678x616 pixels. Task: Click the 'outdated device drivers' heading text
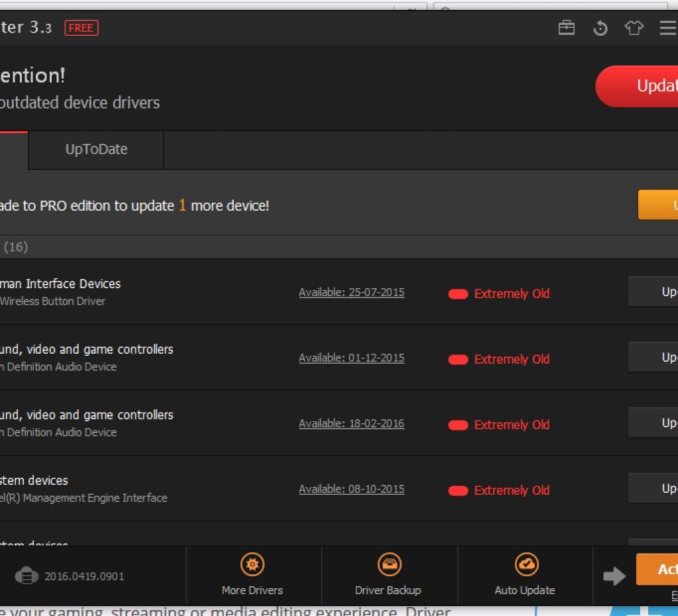click(x=79, y=103)
